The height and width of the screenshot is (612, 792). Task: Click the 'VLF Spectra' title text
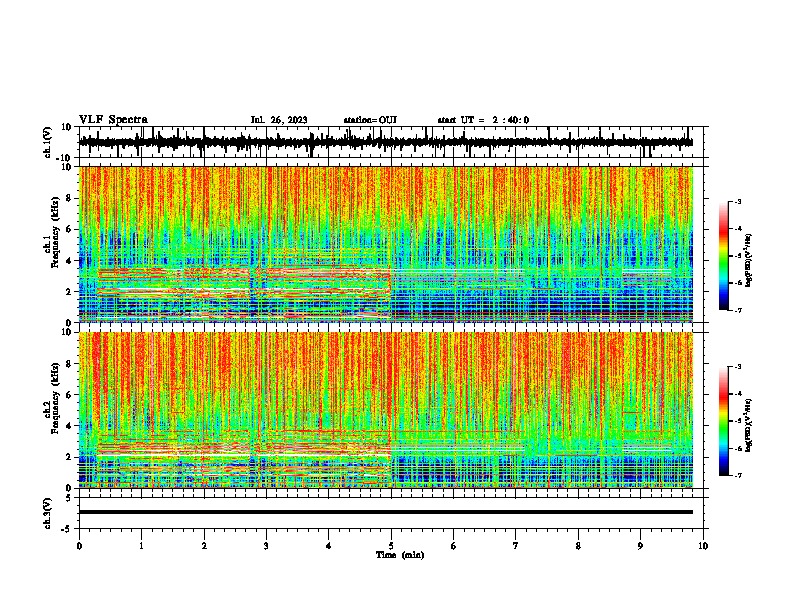(113, 120)
